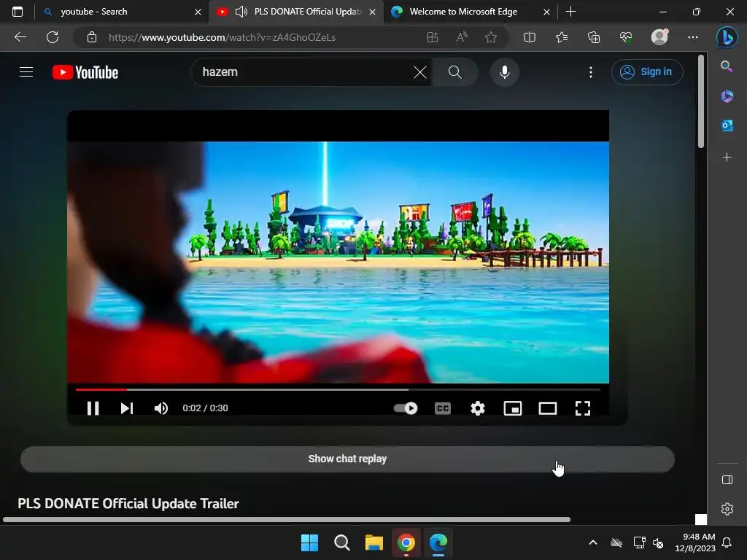Show chat replay

(x=347, y=459)
